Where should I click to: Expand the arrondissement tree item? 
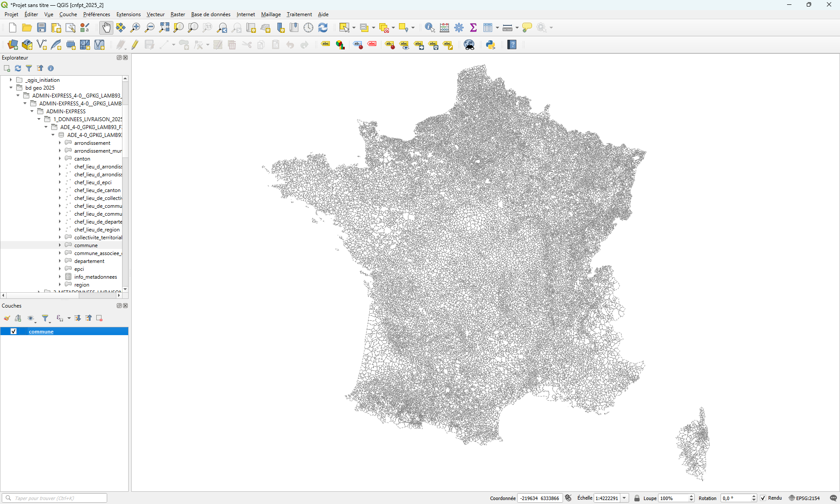pyautogui.click(x=60, y=143)
